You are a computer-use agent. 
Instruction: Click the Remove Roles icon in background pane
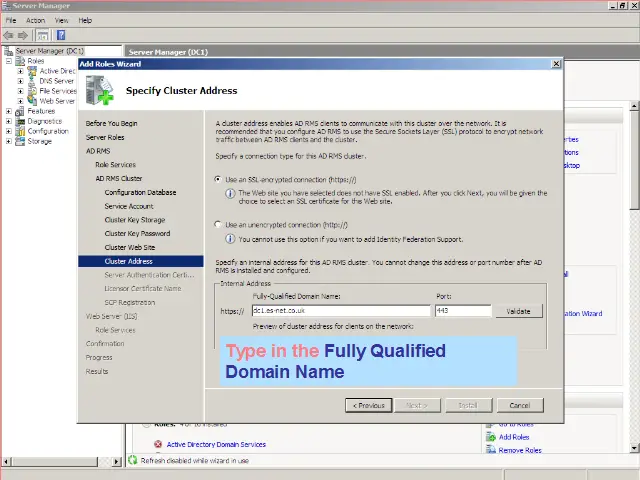[x=491, y=449]
